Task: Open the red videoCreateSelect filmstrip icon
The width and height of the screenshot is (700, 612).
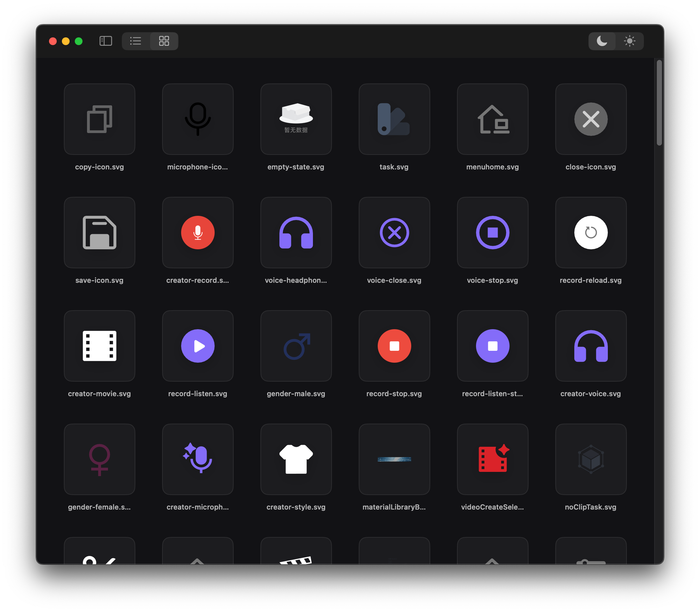Action: coord(492,459)
